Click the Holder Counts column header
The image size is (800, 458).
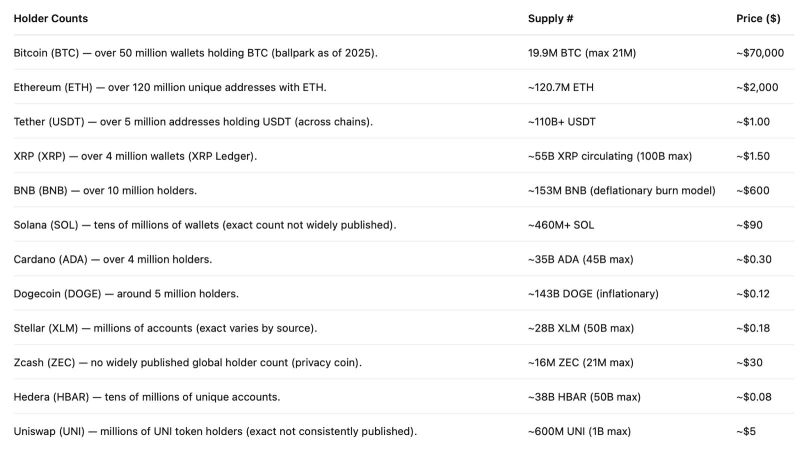click(x=51, y=18)
